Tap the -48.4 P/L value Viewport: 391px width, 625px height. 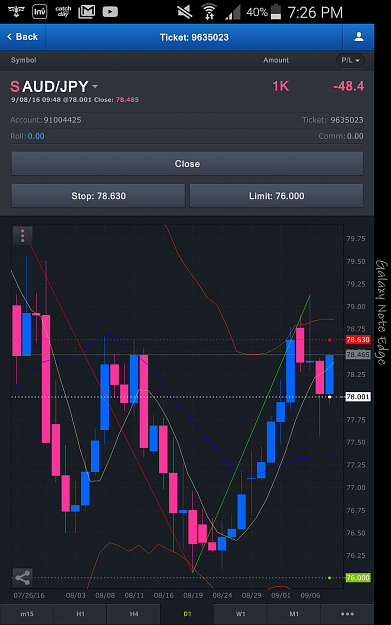[x=348, y=86]
